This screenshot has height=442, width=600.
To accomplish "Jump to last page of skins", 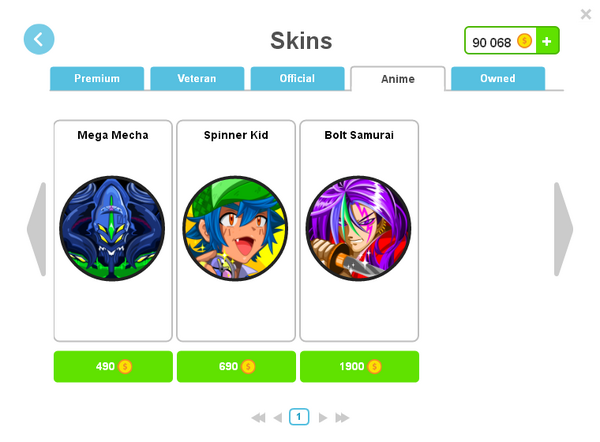I will 342,418.
